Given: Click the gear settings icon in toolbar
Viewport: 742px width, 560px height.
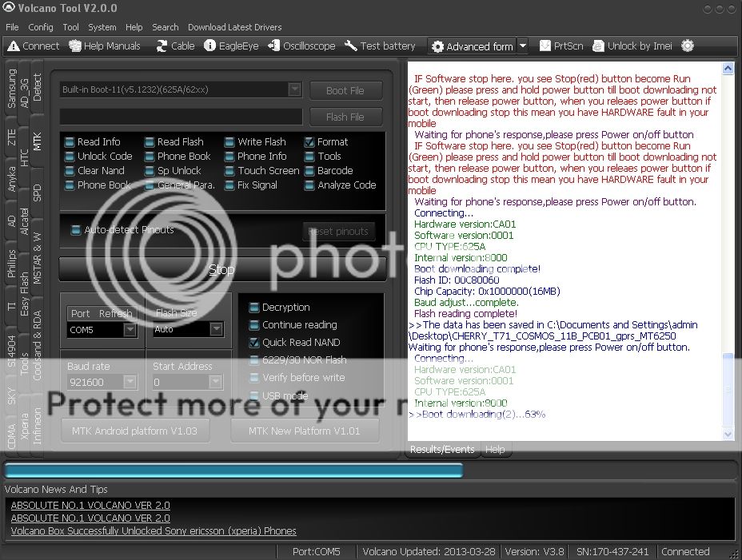Looking at the screenshot, I should coord(687,46).
